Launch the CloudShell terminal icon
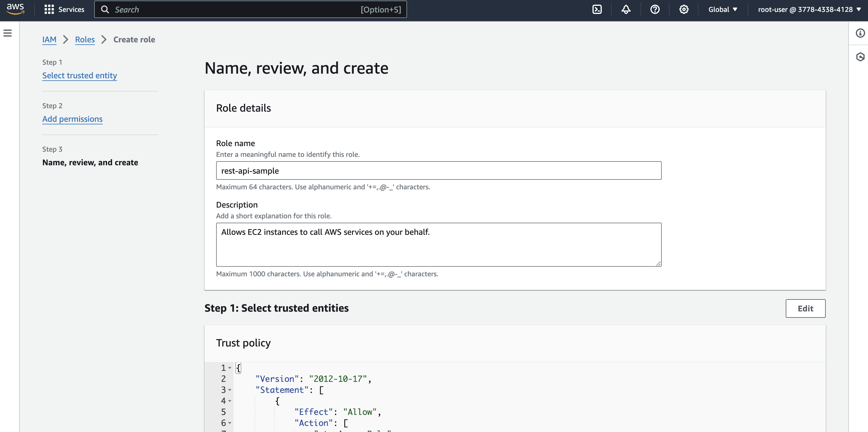The height and width of the screenshot is (432, 868). [597, 10]
